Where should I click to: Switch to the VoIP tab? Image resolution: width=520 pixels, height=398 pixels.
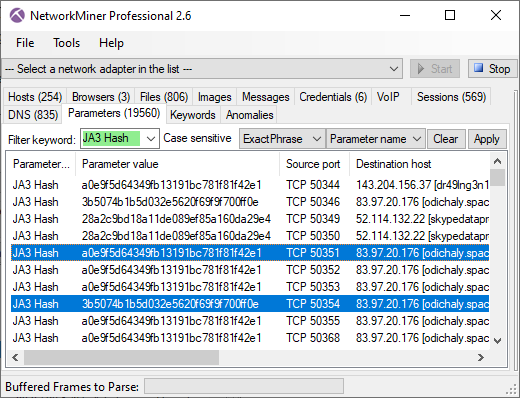pyautogui.click(x=388, y=97)
